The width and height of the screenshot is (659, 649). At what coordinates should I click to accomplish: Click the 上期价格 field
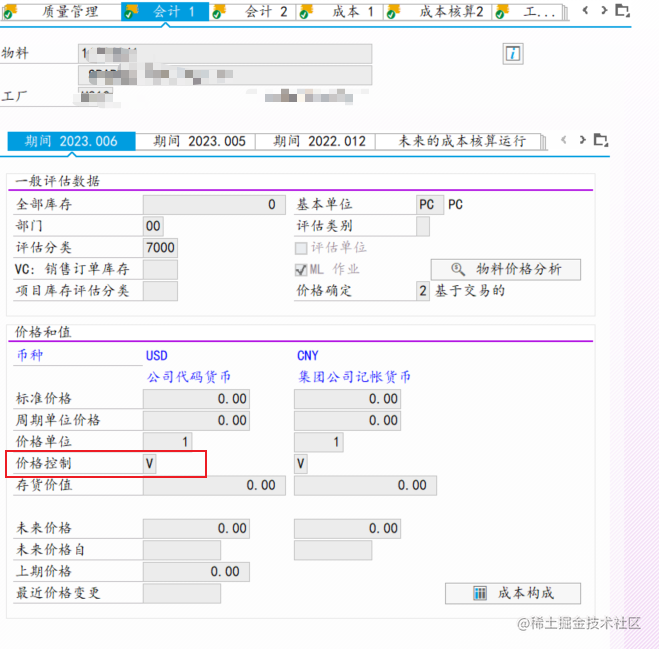click(196, 572)
